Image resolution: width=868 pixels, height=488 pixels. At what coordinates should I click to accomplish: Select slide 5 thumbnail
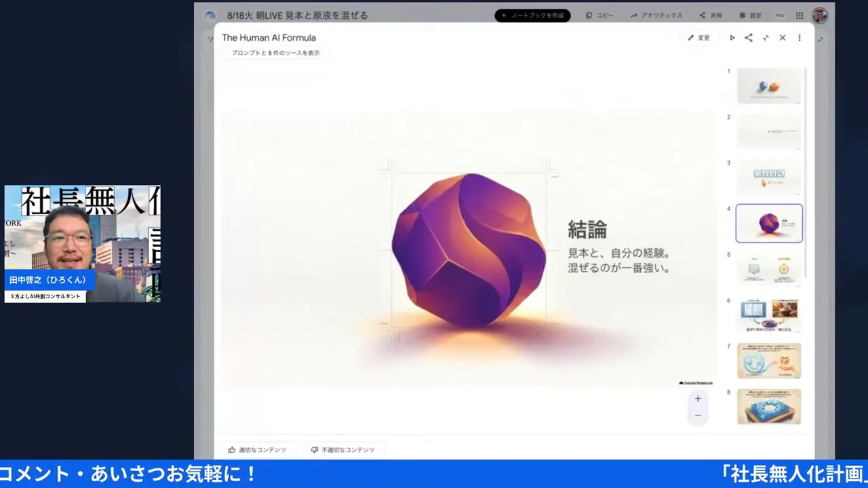click(769, 269)
